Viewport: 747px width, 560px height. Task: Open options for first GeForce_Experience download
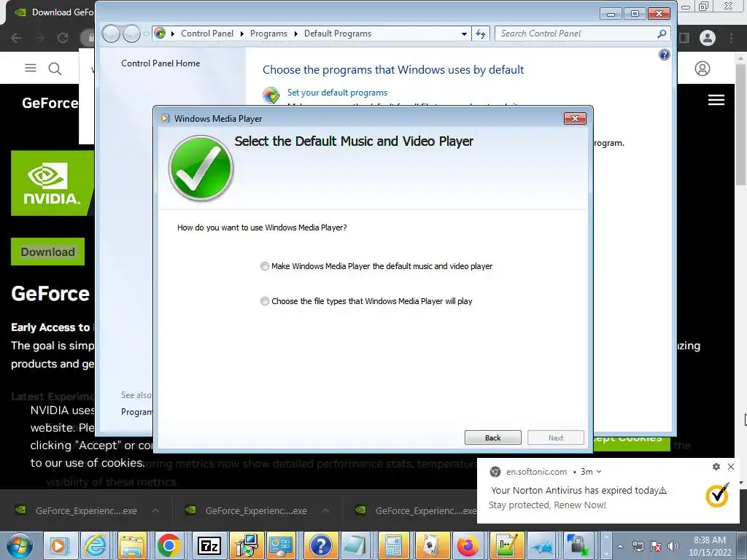coord(155,510)
